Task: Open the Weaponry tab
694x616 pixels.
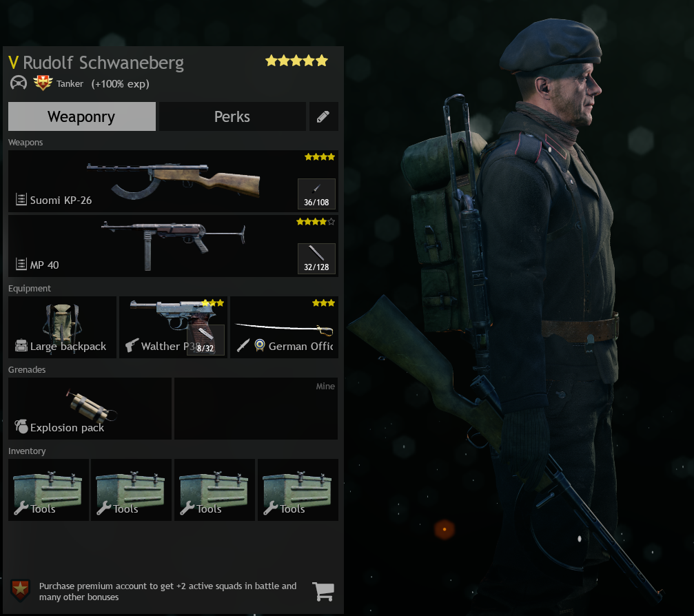Action: (82, 116)
